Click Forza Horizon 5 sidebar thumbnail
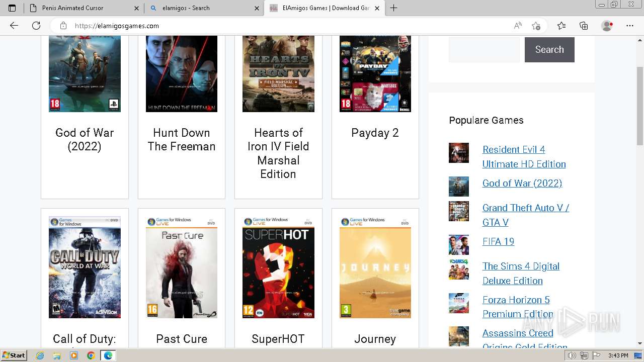The width and height of the screenshot is (644, 362). 459,303
